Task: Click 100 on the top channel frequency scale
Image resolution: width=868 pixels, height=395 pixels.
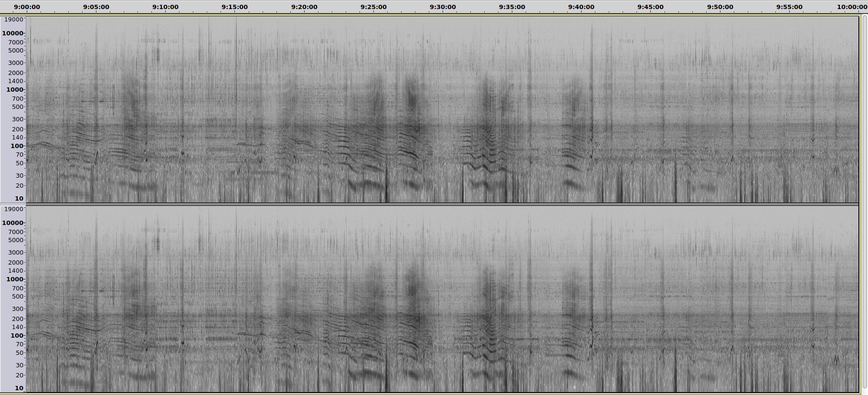Action: (x=16, y=146)
